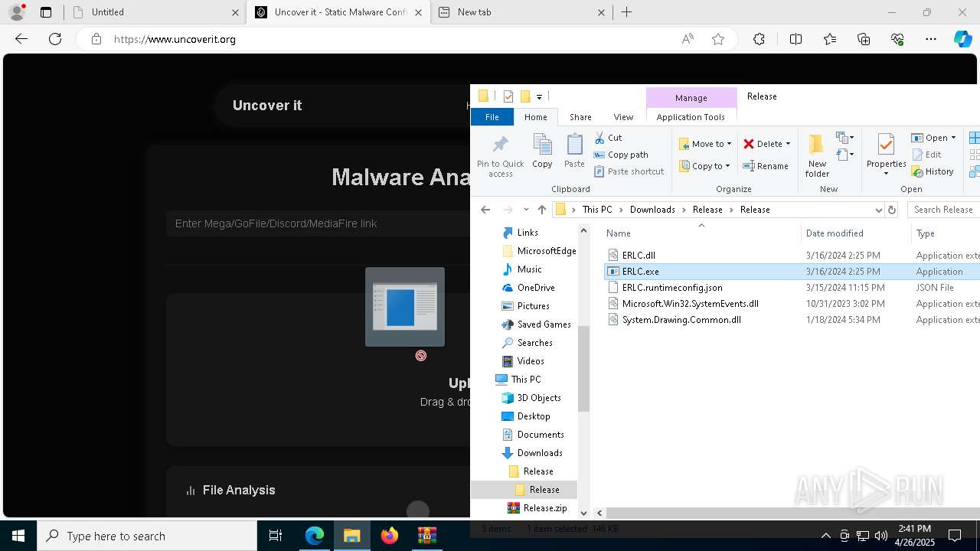Create a New folder from the ribbon
This screenshot has height=551, width=980.
(817, 155)
